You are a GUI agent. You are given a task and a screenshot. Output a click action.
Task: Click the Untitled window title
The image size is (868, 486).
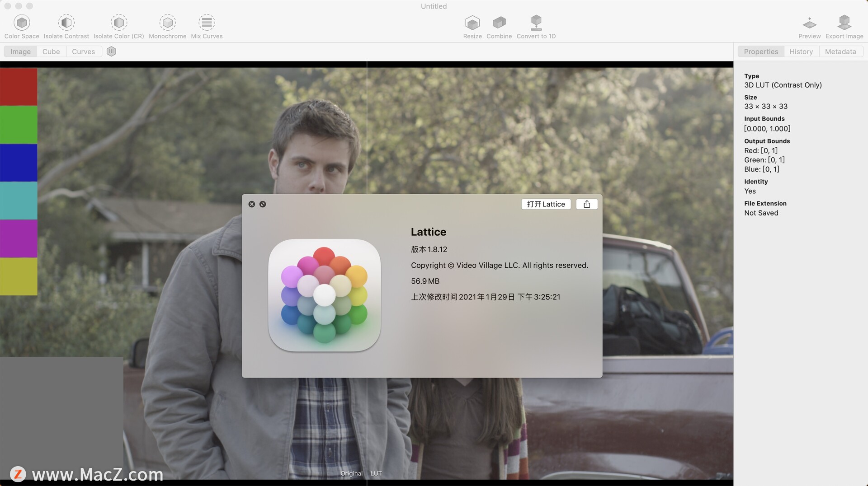click(x=434, y=6)
